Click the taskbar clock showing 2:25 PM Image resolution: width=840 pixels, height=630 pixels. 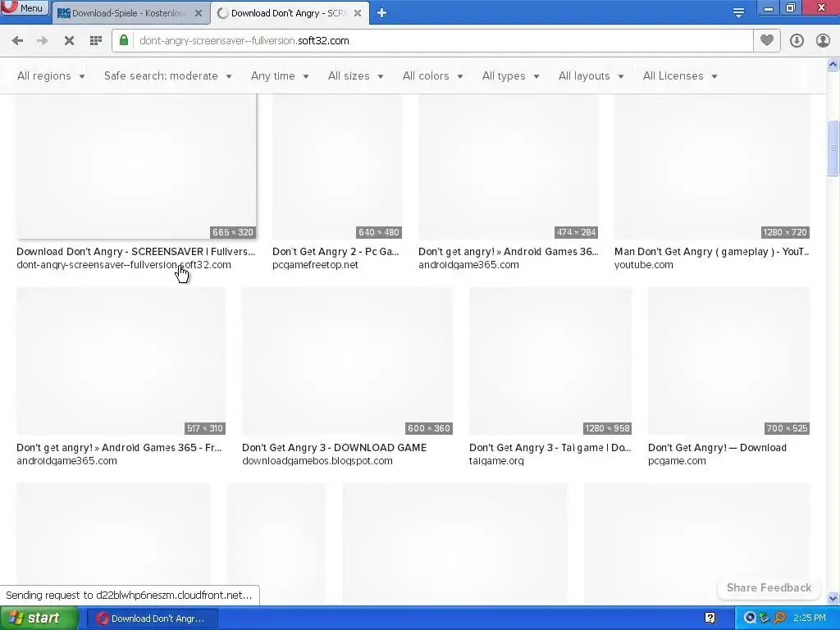pyautogui.click(x=810, y=619)
